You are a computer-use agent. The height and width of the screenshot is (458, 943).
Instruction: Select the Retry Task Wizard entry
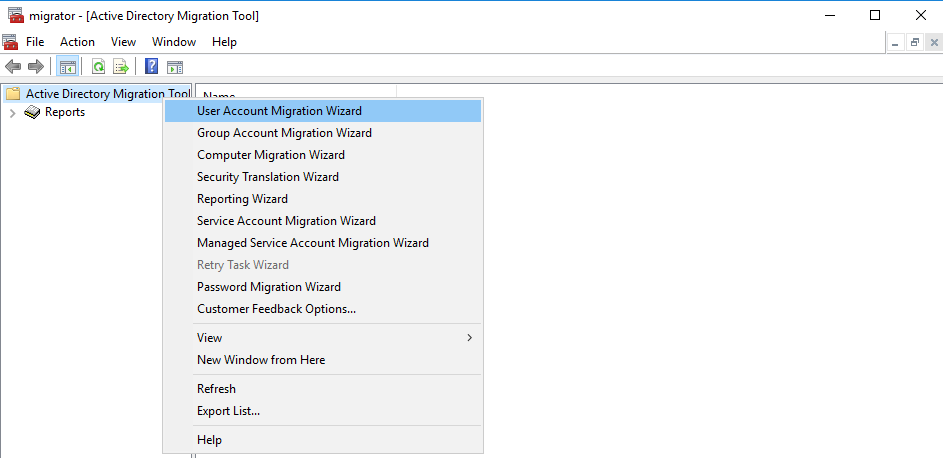click(323, 265)
